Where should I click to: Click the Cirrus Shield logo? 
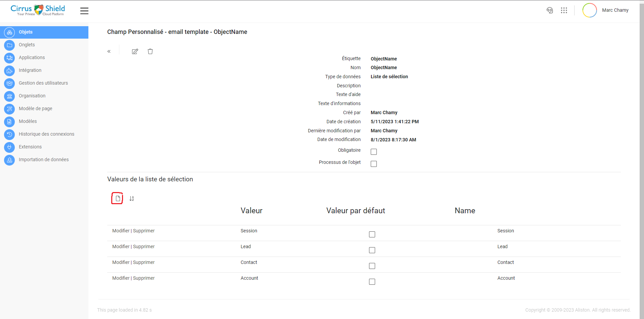[x=38, y=10]
